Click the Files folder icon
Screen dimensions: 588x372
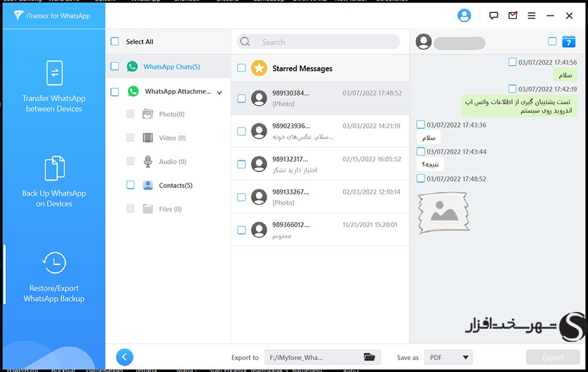click(148, 209)
